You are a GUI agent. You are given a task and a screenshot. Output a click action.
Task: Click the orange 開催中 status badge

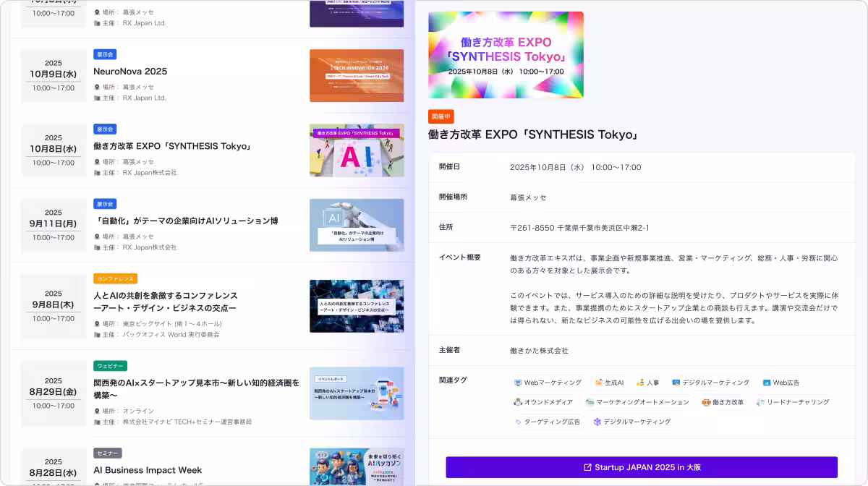[x=443, y=116]
